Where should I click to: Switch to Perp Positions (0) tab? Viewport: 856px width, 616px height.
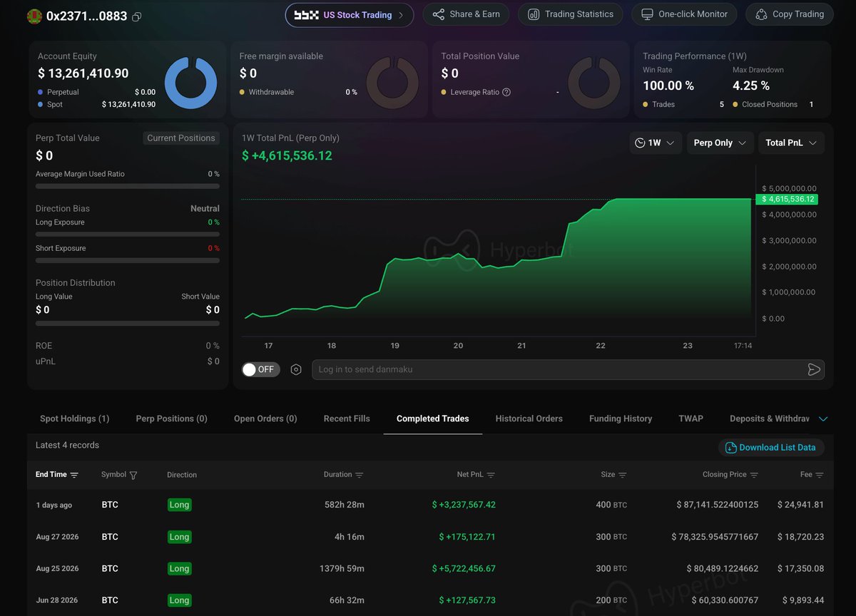click(172, 419)
